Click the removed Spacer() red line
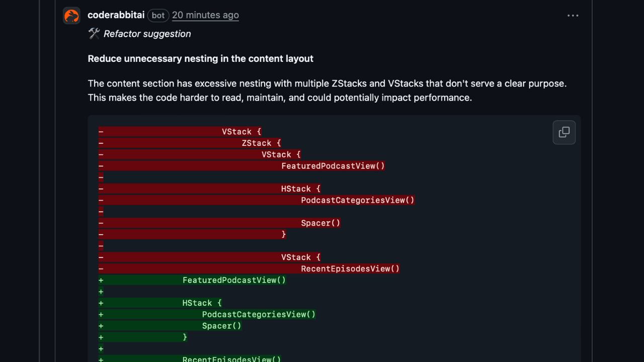Image resolution: width=644 pixels, height=362 pixels. (219, 223)
